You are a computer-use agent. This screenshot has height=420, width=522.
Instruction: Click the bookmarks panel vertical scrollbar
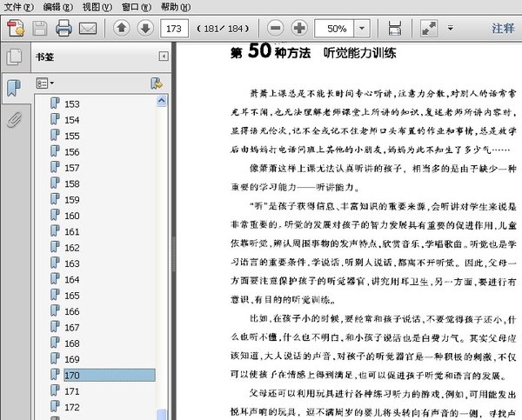[161, 261]
